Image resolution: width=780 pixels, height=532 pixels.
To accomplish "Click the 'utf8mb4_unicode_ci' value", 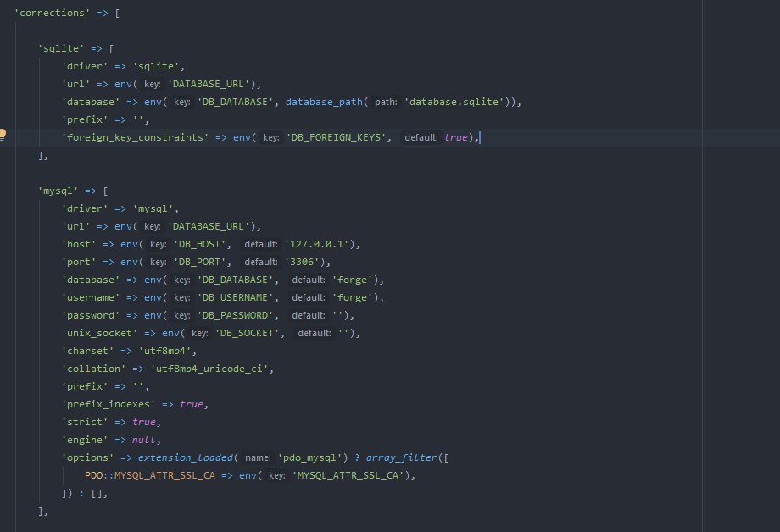I will [x=209, y=369].
